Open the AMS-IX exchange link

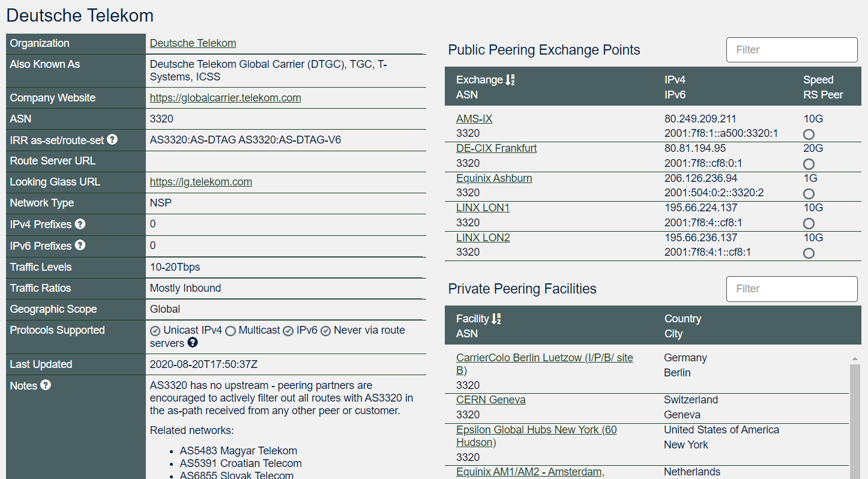click(474, 119)
